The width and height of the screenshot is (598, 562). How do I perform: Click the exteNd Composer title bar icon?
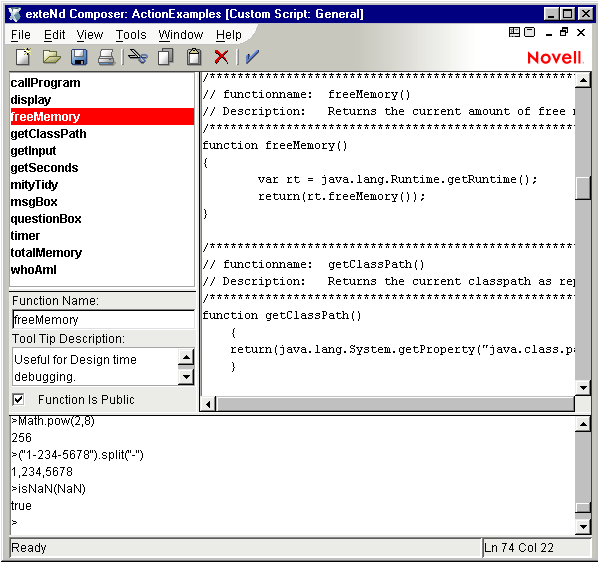[14, 14]
